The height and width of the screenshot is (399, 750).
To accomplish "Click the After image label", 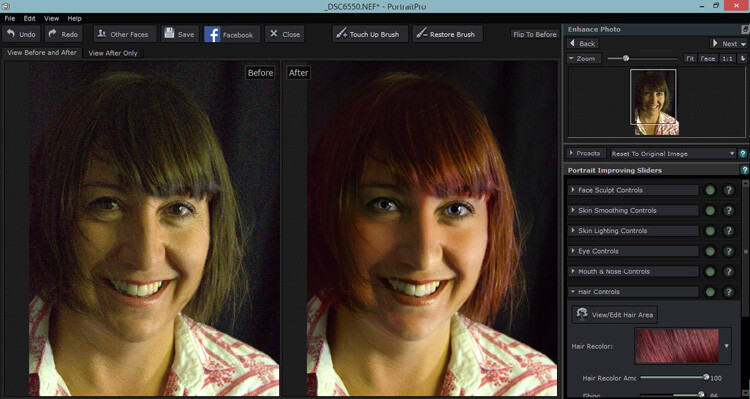I will click(x=298, y=73).
